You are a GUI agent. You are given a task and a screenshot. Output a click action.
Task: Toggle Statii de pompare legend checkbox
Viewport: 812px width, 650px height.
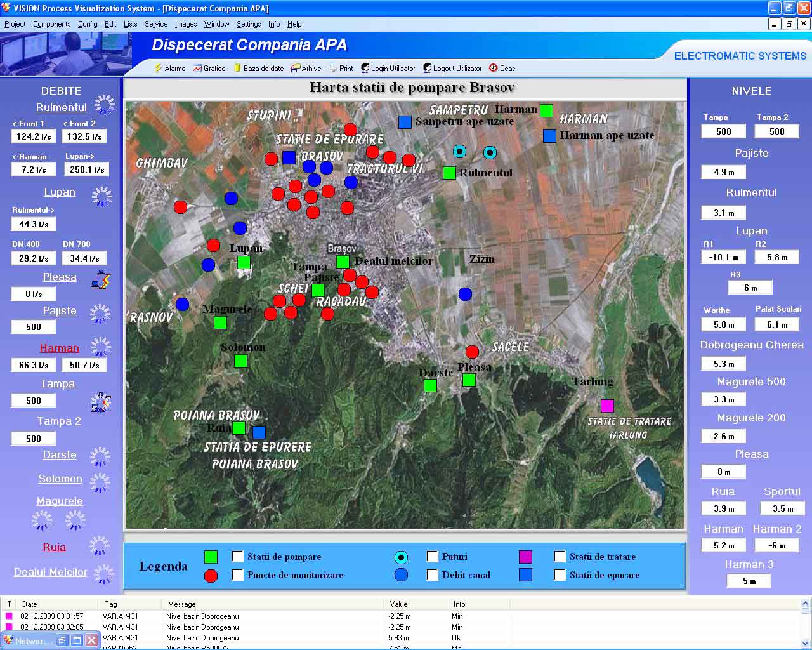point(238,557)
